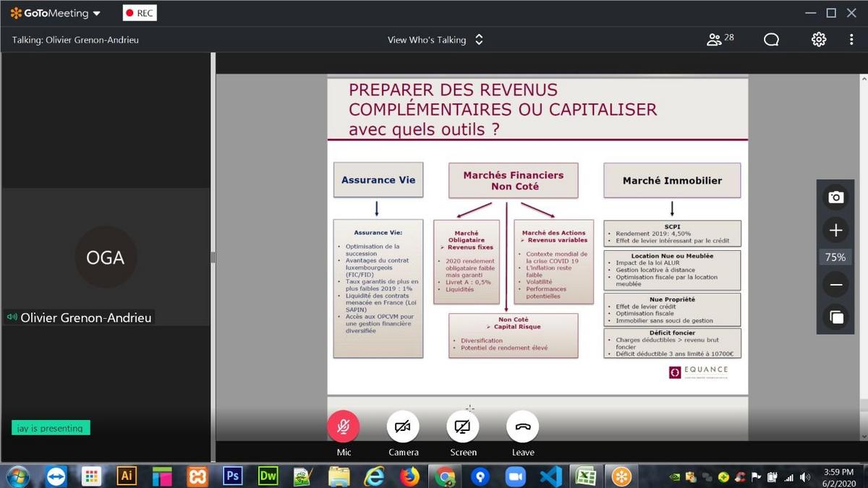Viewport: 868px width, 488px height.
Task: Unmute the microphone with Mic button
Action: pyautogui.click(x=344, y=427)
